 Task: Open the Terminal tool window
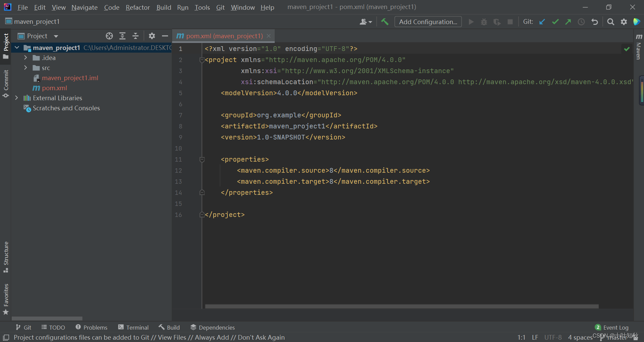(133, 327)
